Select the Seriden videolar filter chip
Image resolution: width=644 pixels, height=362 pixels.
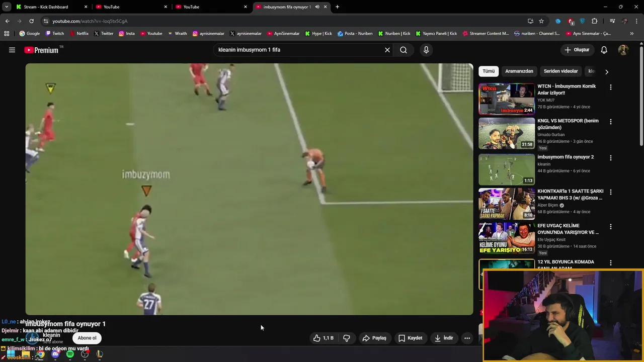(560, 71)
